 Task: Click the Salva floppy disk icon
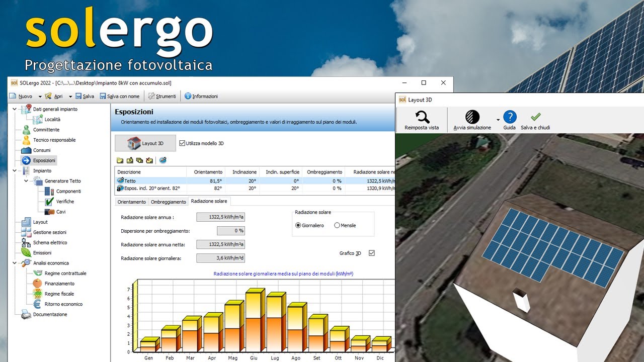point(78,96)
